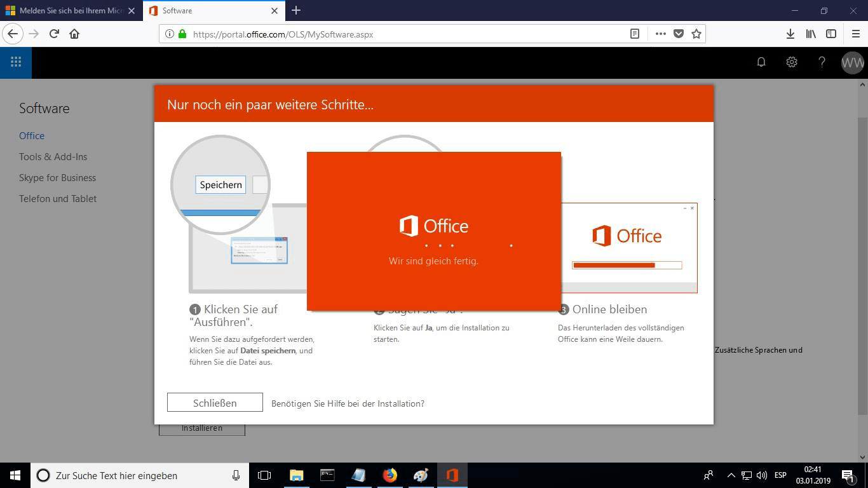Image resolution: width=868 pixels, height=488 pixels.
Task: Click the Pocket save icon
Action: (679, 34)
